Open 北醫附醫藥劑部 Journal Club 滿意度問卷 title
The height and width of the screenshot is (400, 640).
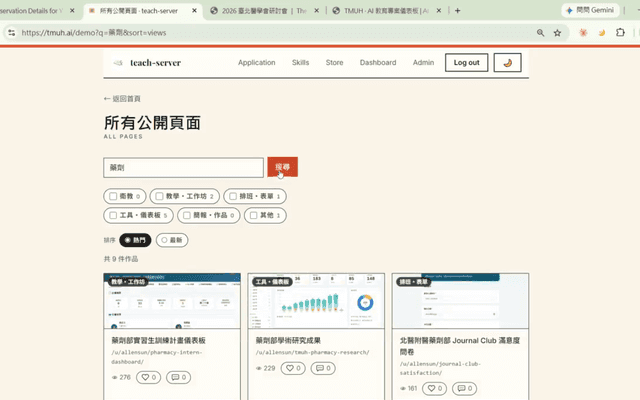[x=460, y=346]
